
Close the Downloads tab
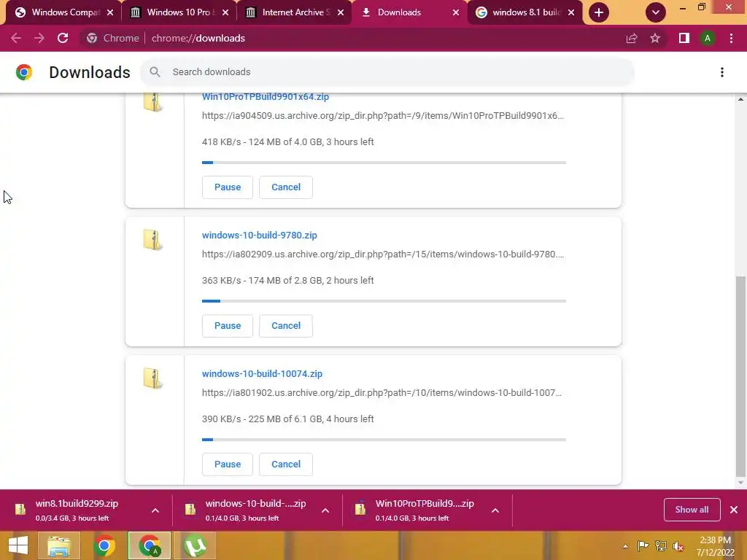coord(456,12)
